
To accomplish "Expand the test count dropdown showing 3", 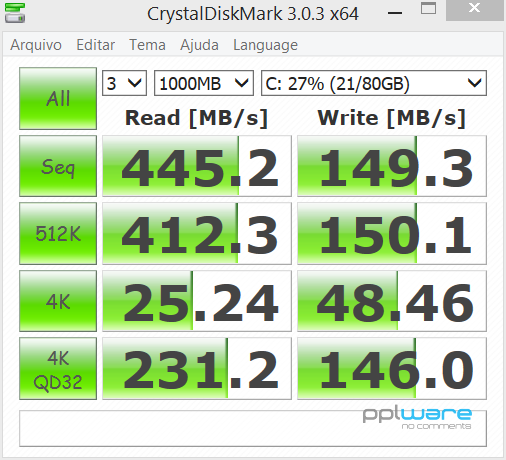I will coord(124,83).
